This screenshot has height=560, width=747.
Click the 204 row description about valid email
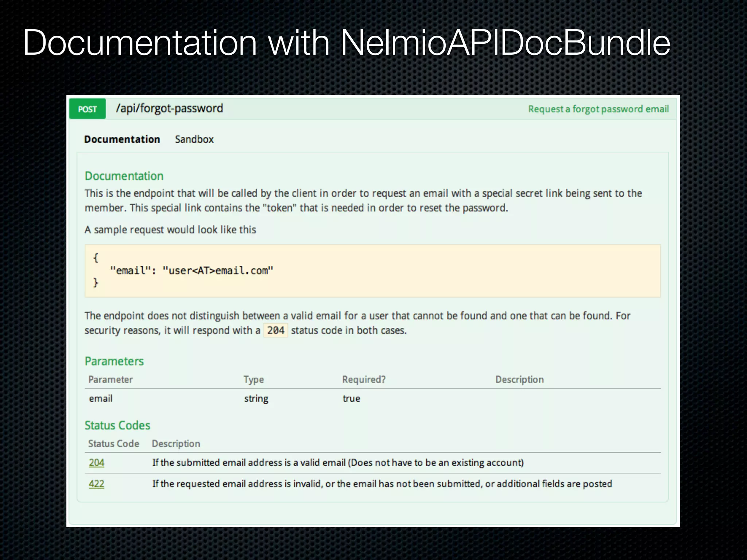(338, 463)
